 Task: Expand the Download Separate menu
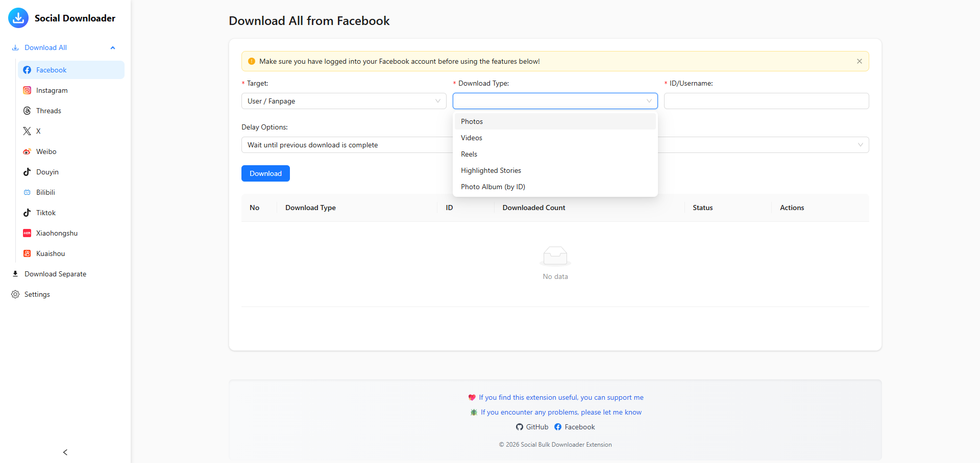65,274
